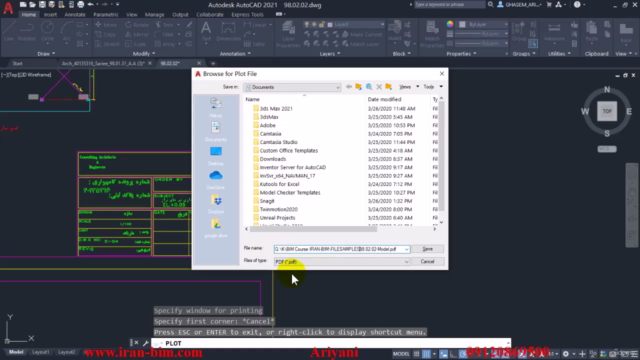640x360 pixels.
Task: Toggle grid display in status bar
Action: pyautogui.click(x=416, y=354)
